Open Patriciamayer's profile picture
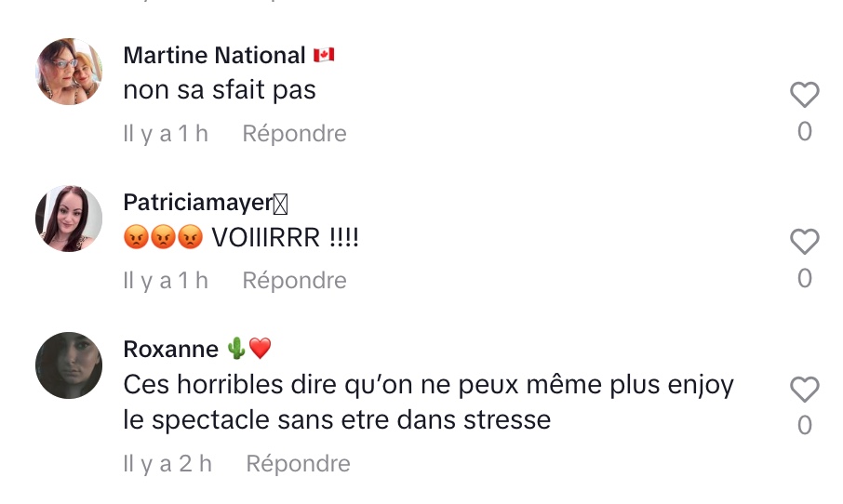843x504 pixels. click(69, 219)
